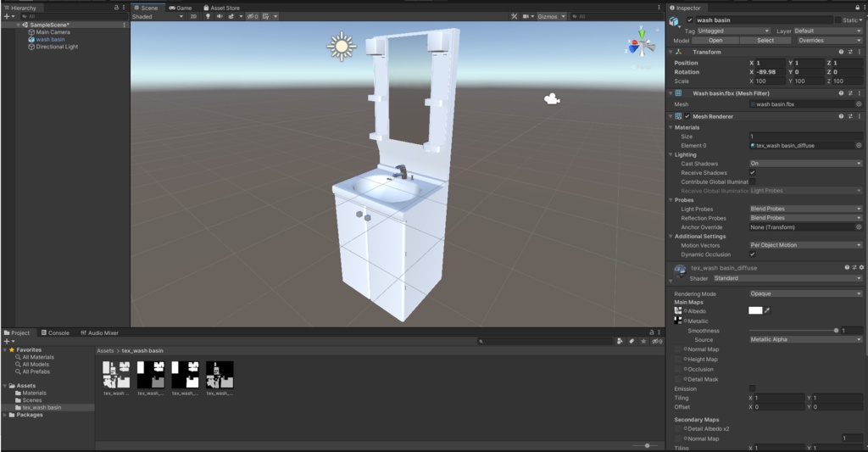Click the Albedo eyedropper color picker
The width and height of the screenshot is (868, 452).
pos(767,310)
